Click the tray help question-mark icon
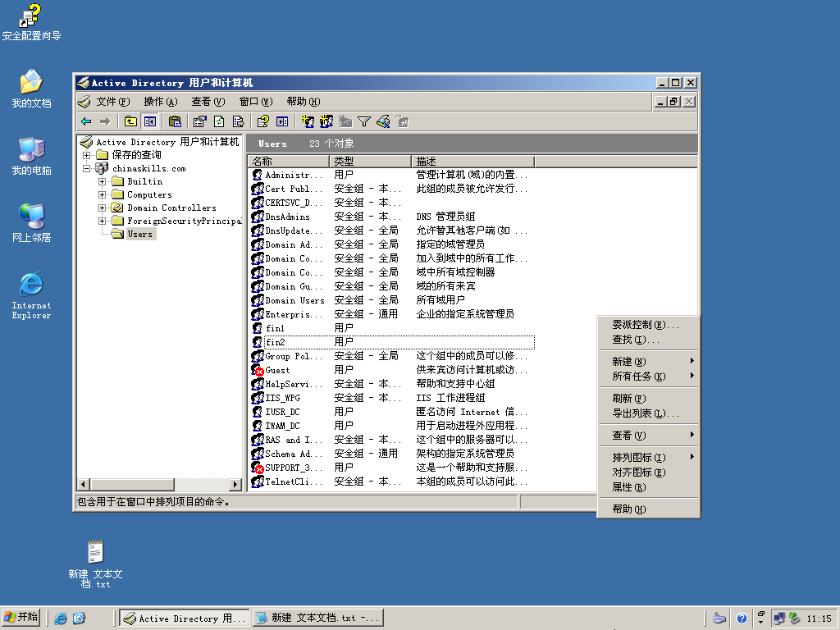 [x=742, y=619]
